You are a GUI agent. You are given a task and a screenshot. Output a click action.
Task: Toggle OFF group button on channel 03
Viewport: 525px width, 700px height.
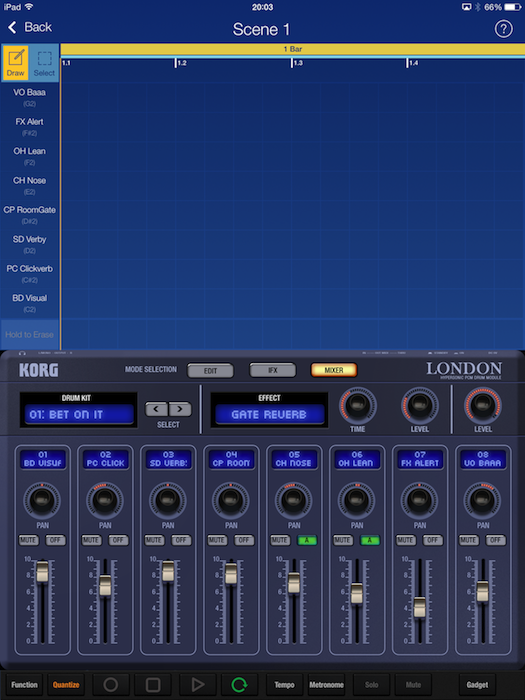(x=181, y=540)
